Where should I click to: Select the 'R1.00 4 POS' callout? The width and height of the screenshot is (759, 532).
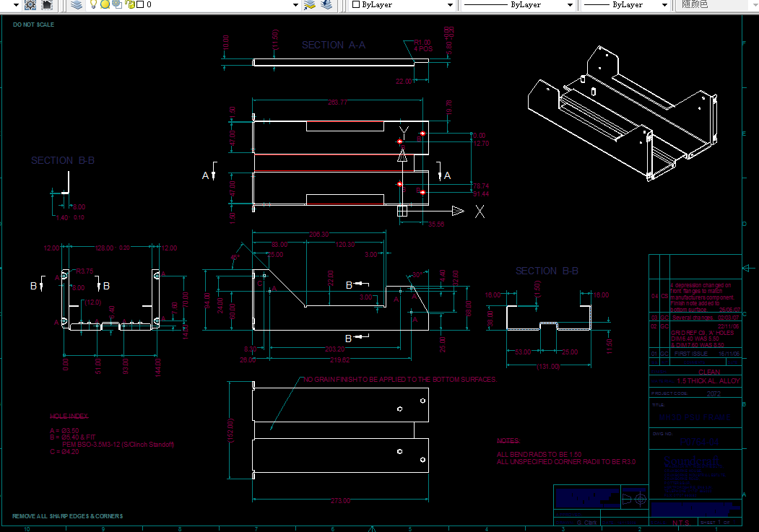(423, 45)
